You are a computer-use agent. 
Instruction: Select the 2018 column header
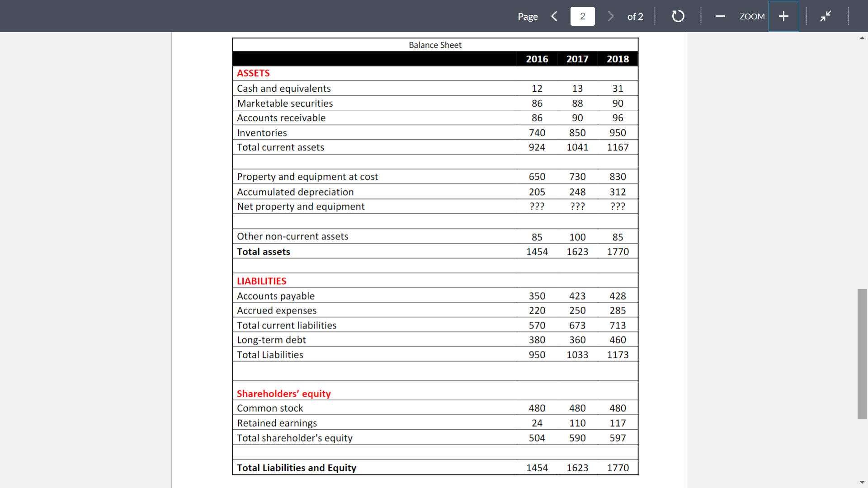click(x=618, y=59)
